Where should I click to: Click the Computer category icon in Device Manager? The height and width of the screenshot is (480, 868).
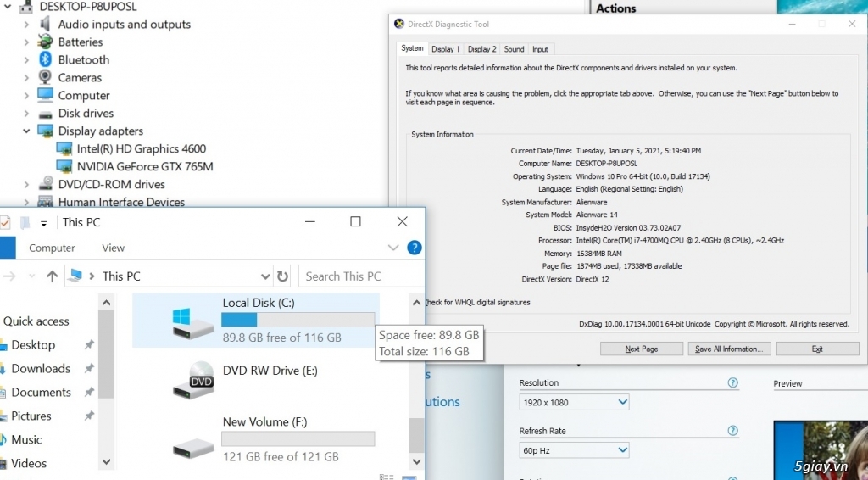46,95
